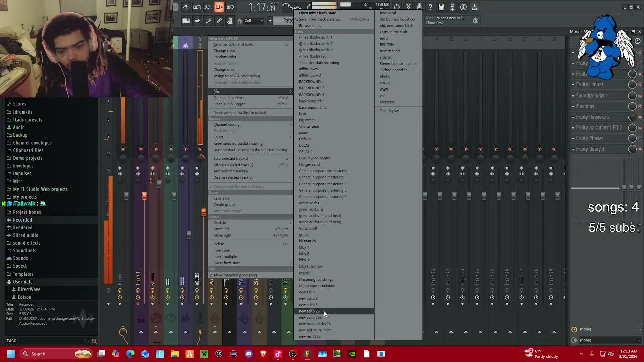Open the piano roll view icon
This screenshot has height=362, width=644.
(186, 21)
